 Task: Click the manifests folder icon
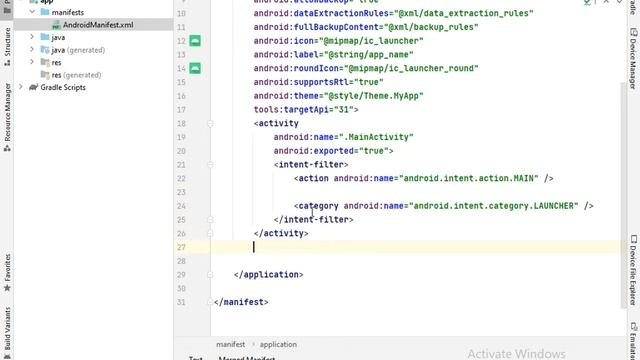[x=45, y=12]
